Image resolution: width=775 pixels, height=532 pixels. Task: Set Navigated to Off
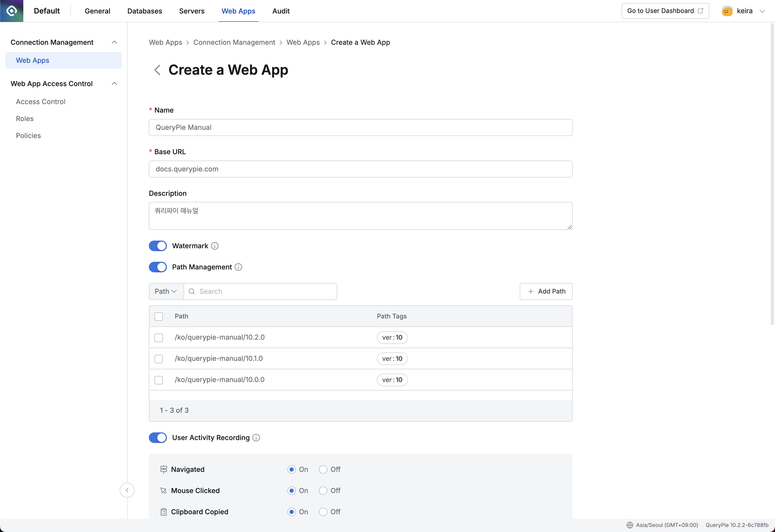click(x=323, y=470)
